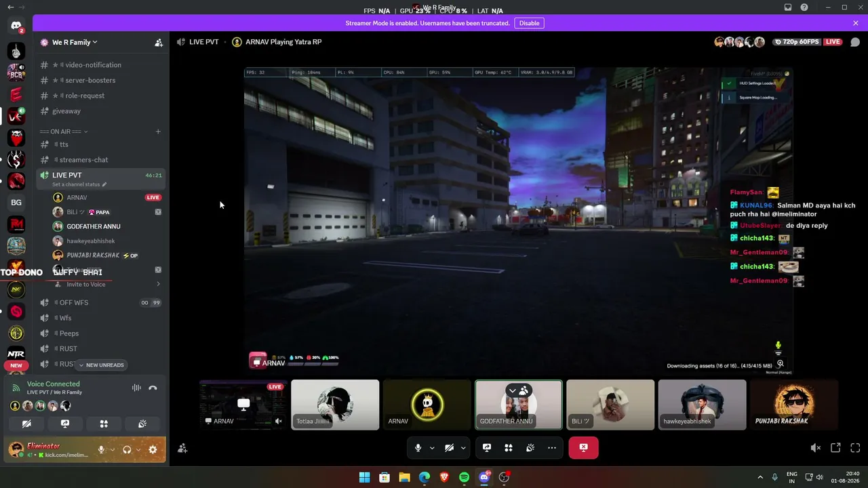868x488 pixels.
Task: Launch an activity from call control bar
Action: coord(509,448)
